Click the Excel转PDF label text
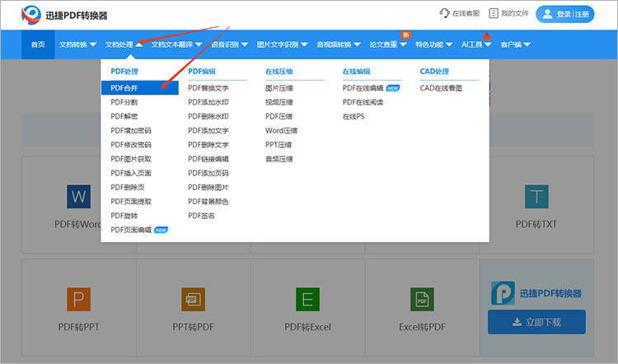This screenshot has width=618, height=364. point(422,327)
